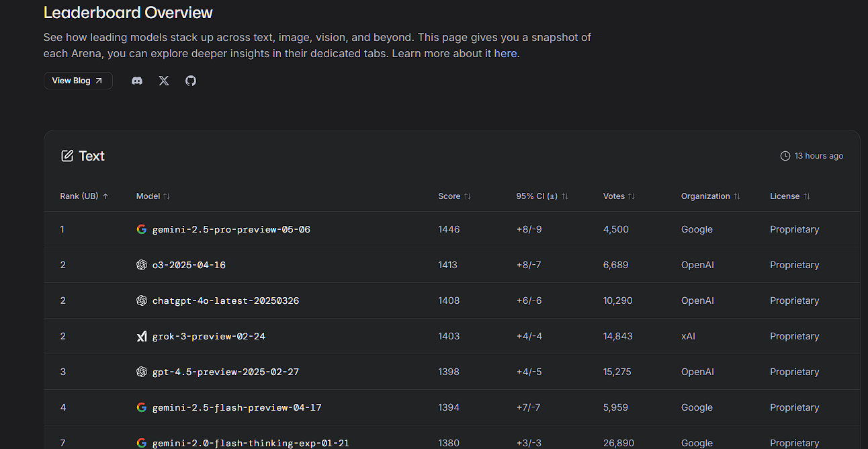Sort by Model column header
The height and width of the screenshot is (449, 868).
pyautogui.click(x=153, y=196)
